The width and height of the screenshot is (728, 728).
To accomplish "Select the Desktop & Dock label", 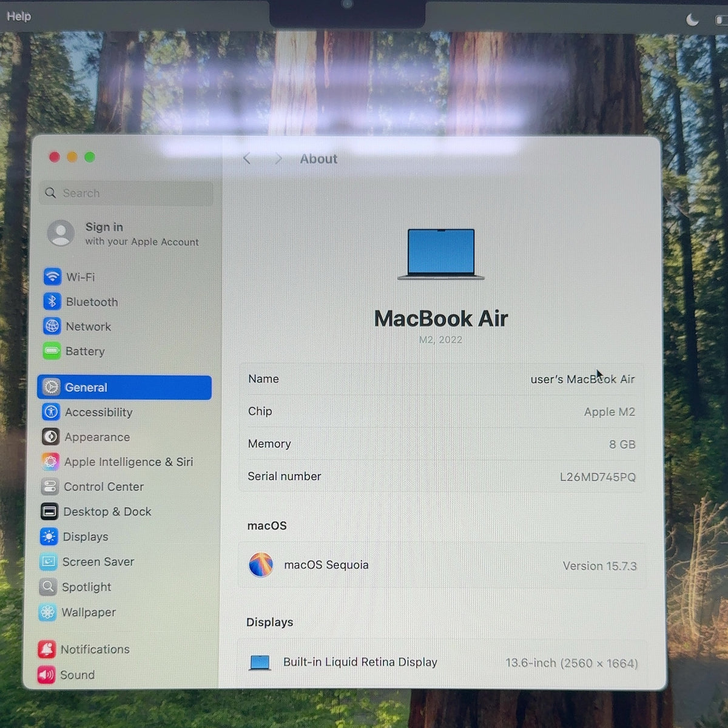I will pos(107,511).
